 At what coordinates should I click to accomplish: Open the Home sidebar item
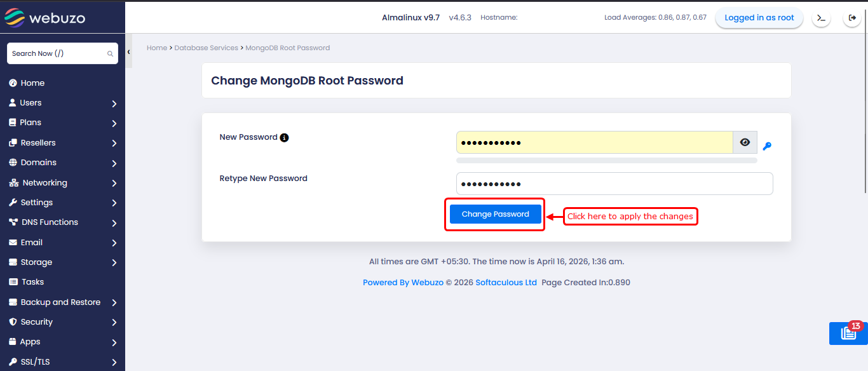pos(32,83)
